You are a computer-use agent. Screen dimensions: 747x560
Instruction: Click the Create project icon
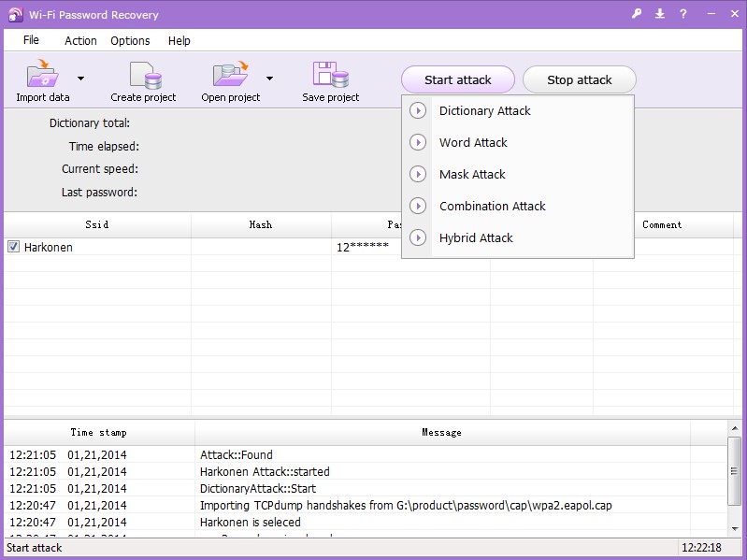(x=144, y=75)
